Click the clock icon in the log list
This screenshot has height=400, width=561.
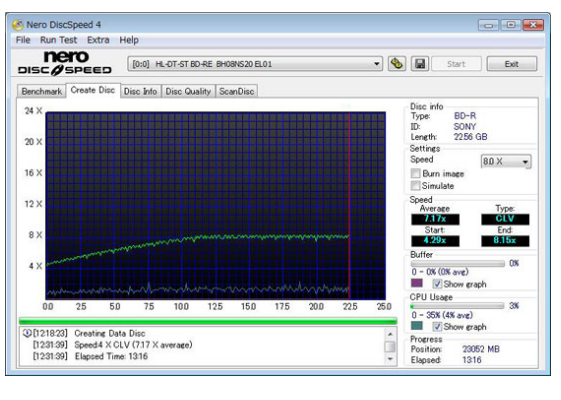[x=27, y=333]
